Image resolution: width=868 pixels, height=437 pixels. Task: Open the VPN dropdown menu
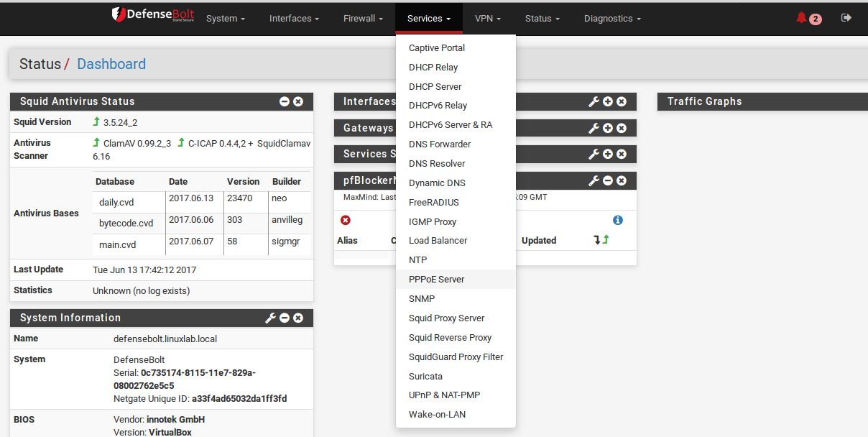click(x=488, y=18)
